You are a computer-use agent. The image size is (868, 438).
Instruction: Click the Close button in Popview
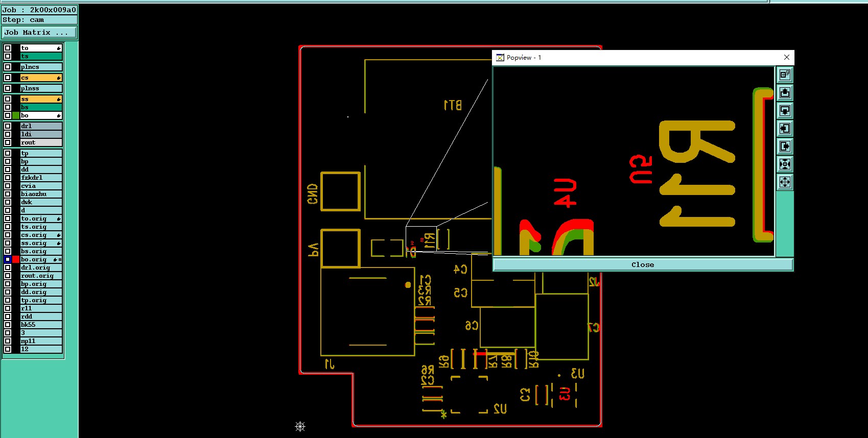click(643, 264)
